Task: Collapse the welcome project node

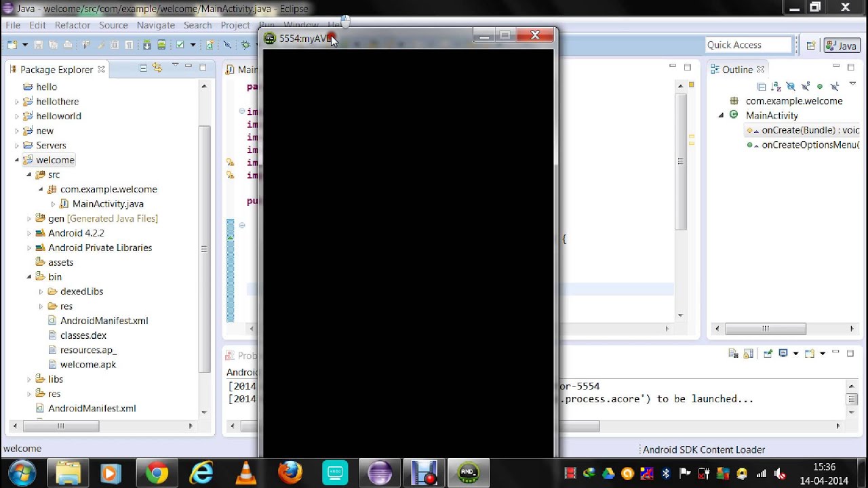Action: click(x=17, y=160)
